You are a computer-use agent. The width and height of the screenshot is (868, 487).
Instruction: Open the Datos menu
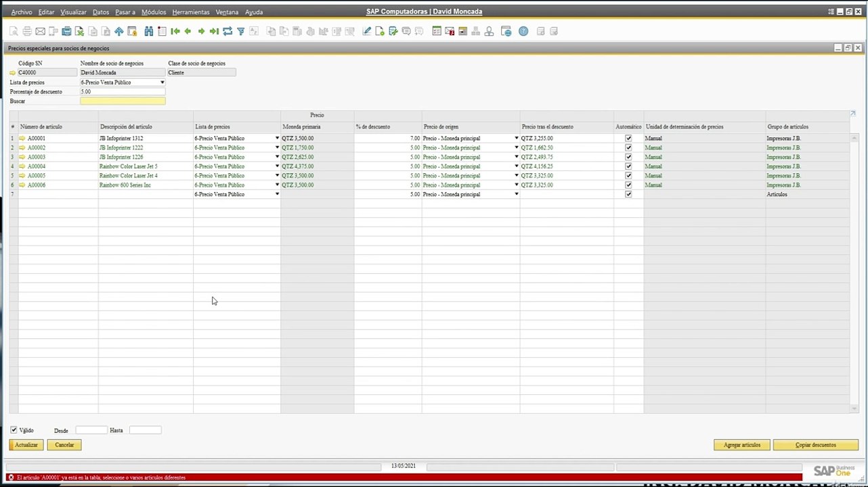click(101, 12)
